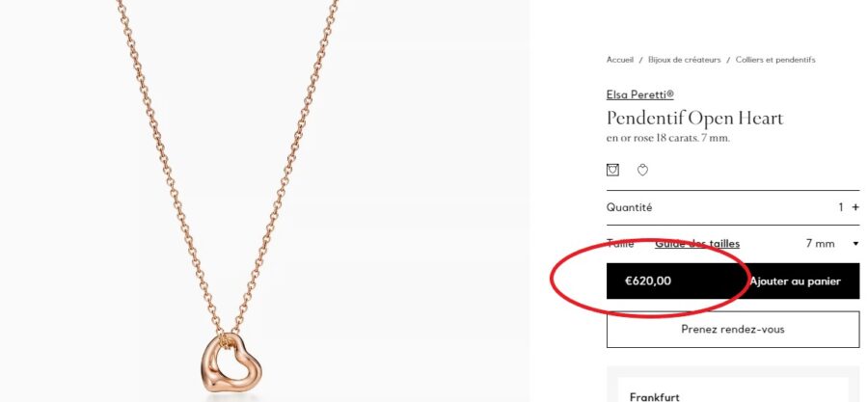Click Ajouter au panier button

coord(795,281)
